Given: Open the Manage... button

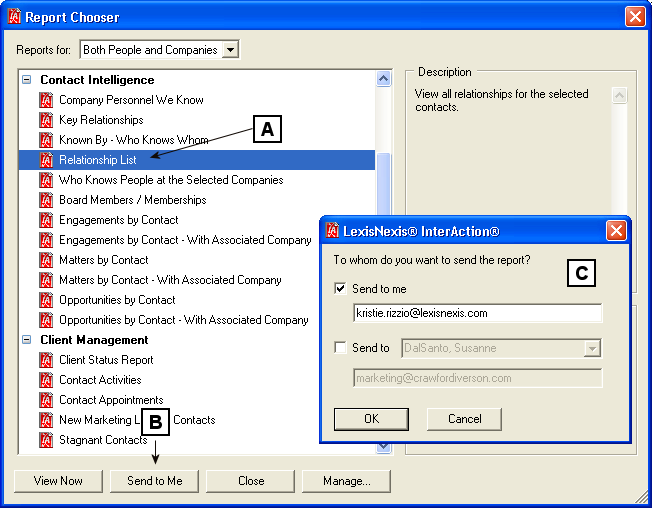Looking at the screenshot, I should click(346, 481).
